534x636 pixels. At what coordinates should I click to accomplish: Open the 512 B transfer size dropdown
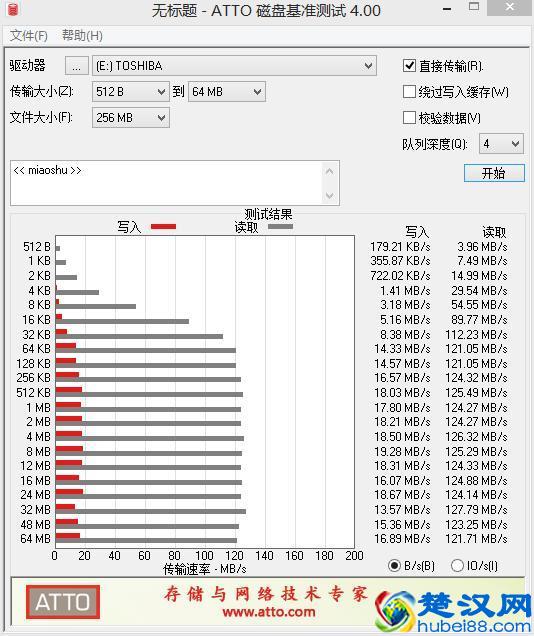131,92
